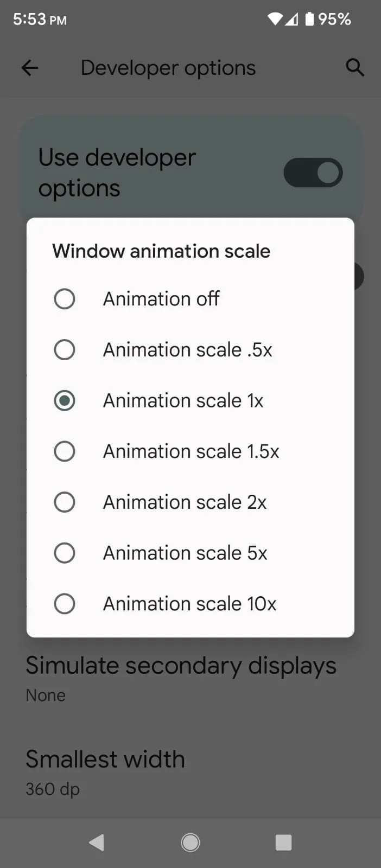
Task: Open the Smallest width setting
Action: pyautogui.click(x=105, y=771)
